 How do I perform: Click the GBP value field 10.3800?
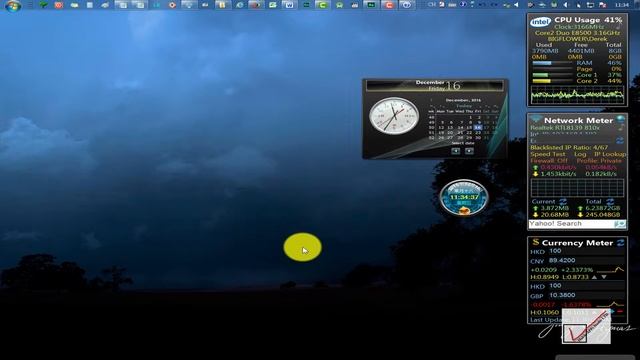tap(586, 295)
